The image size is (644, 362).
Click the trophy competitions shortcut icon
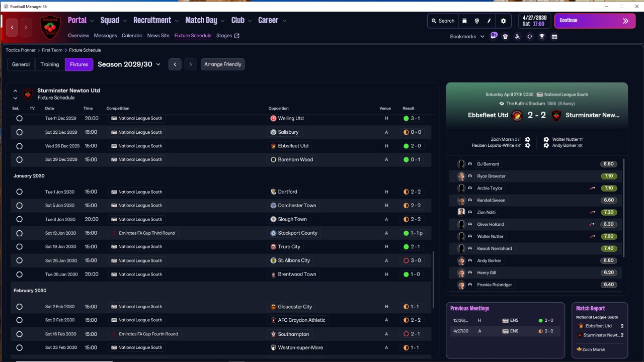point(542,37)
